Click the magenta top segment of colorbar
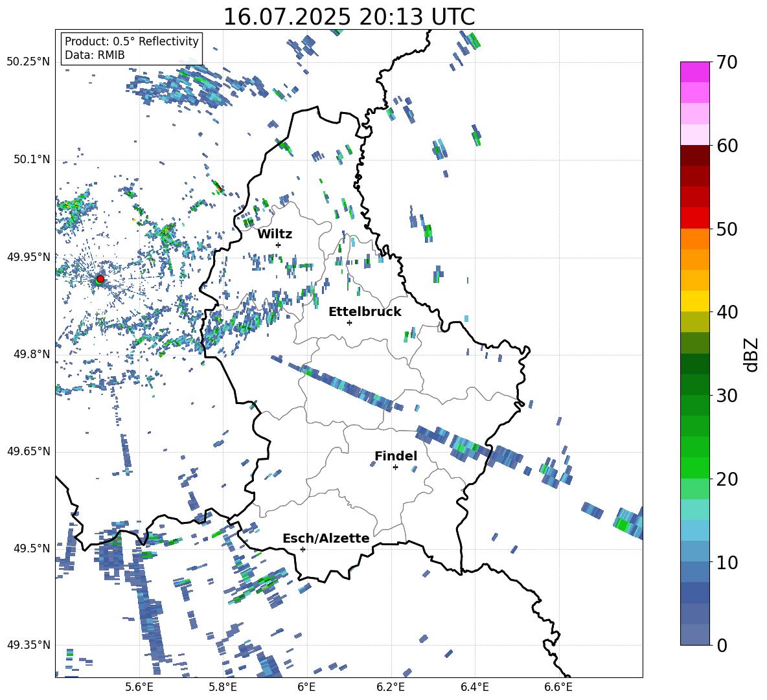This screenshot has width=767, height=700. [694, 72]
